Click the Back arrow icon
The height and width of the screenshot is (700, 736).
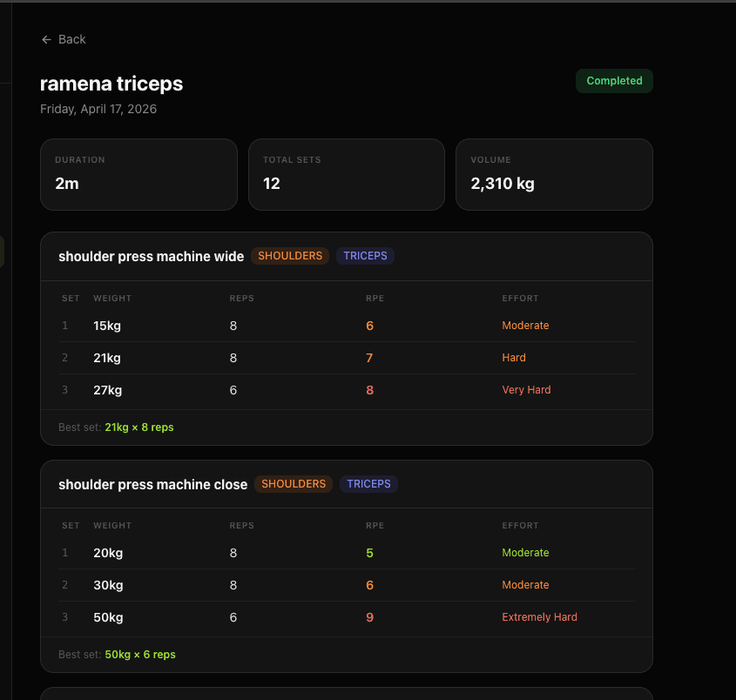click(x=46, y=39)
